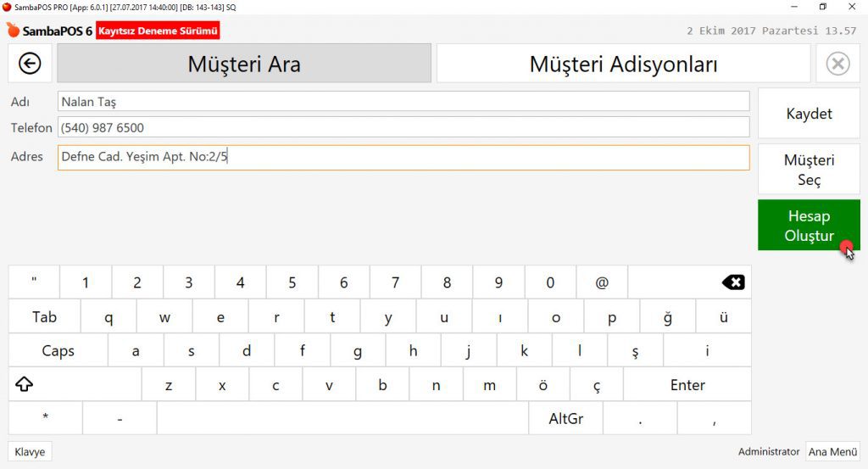Click the Adı input field

point(403,102)
